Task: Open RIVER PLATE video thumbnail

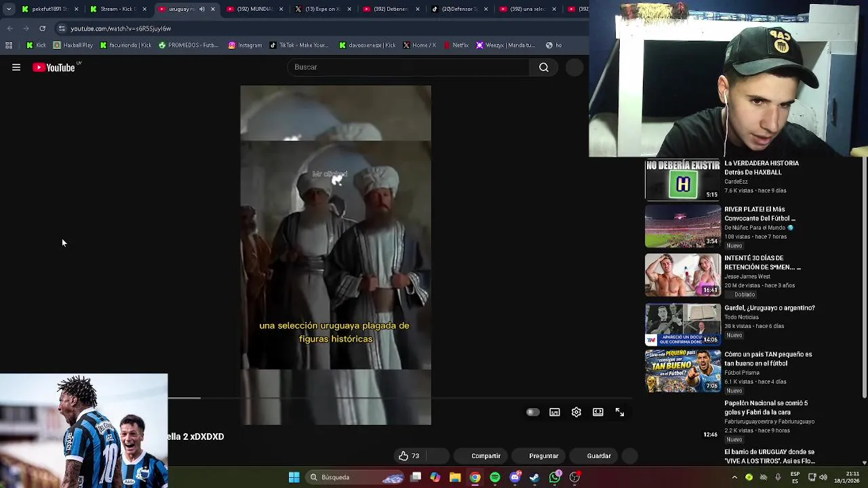Action: tap(683, 226)
